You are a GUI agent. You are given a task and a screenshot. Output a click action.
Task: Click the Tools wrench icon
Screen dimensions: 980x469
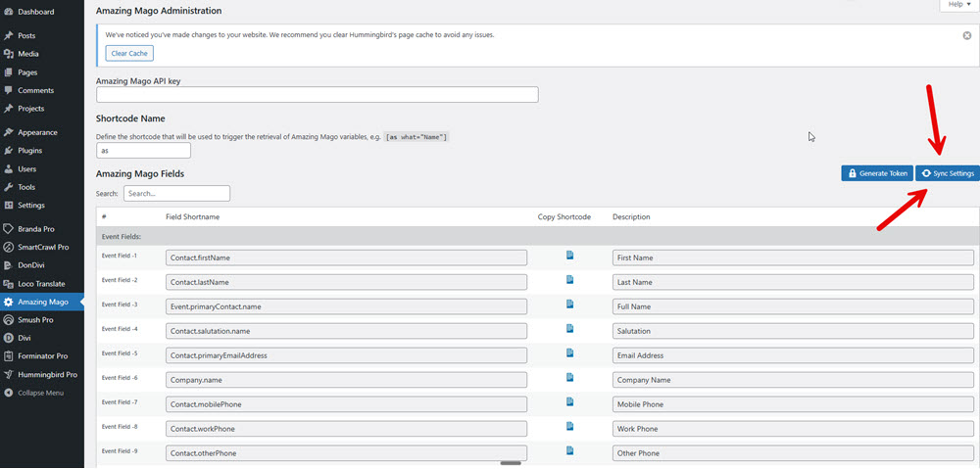[x=8, y=187]
